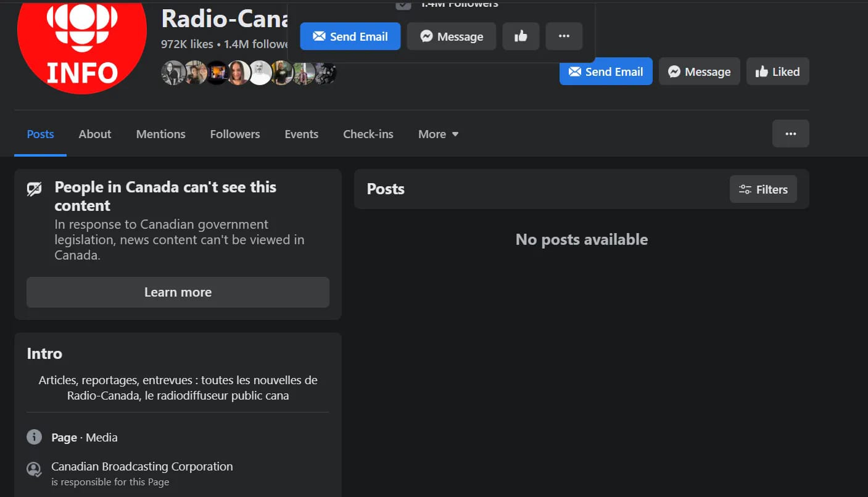Click the blue Send Email button beside Liked
Image resolution: width=868 pixels, height=497 pixels.
[x=606, y=72]
